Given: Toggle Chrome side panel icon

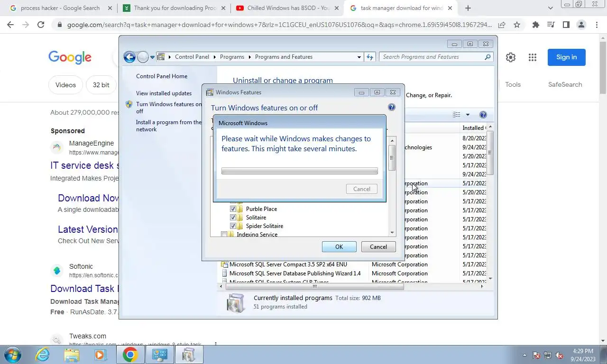Looking at the screenshot, I should (566, 25).
